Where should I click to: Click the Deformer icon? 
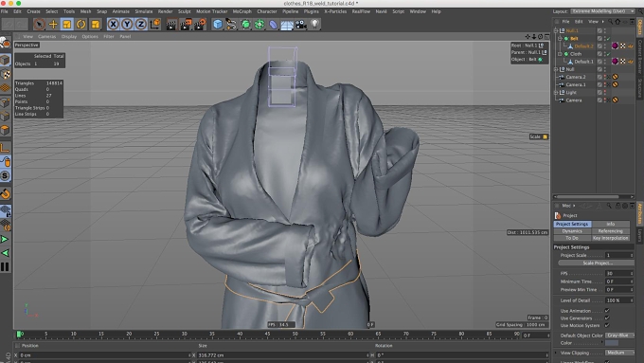pyautogui.click(x=273, y=25)
